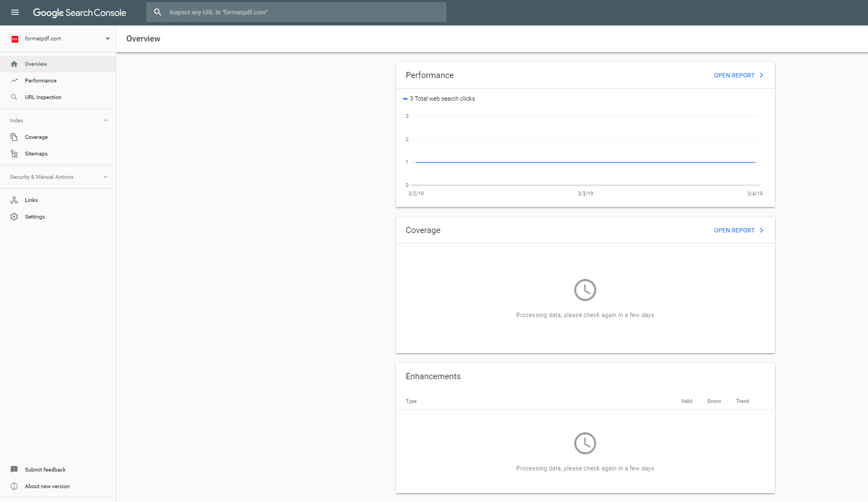Click the 3/3/19 date axis label

[585, 194]
